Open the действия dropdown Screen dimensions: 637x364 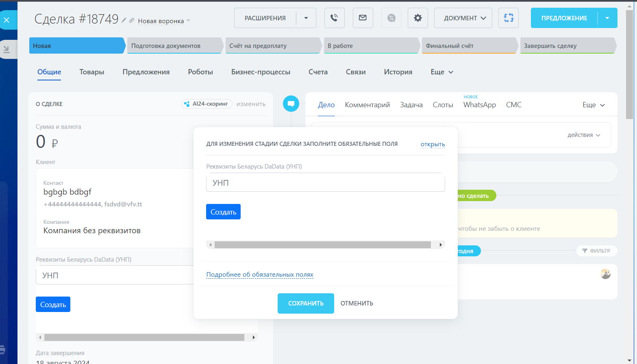tap(584, 135)
